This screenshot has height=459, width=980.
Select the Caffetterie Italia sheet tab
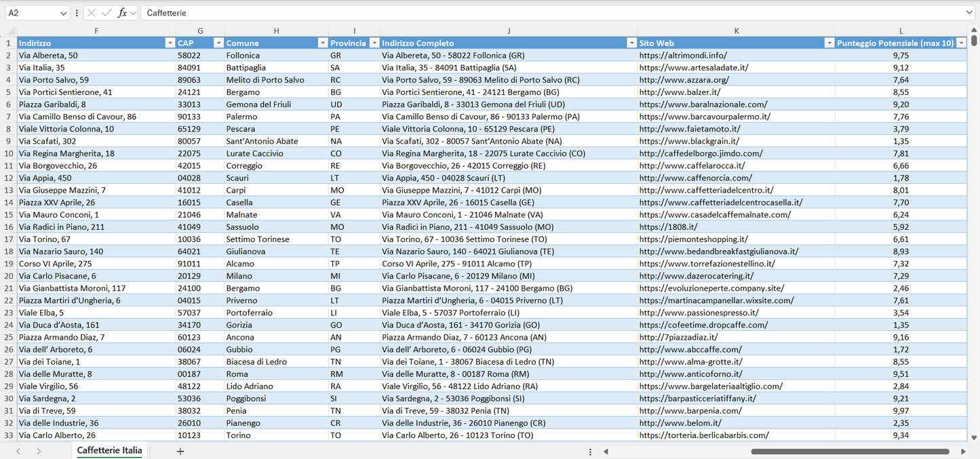tap(110, 451)
